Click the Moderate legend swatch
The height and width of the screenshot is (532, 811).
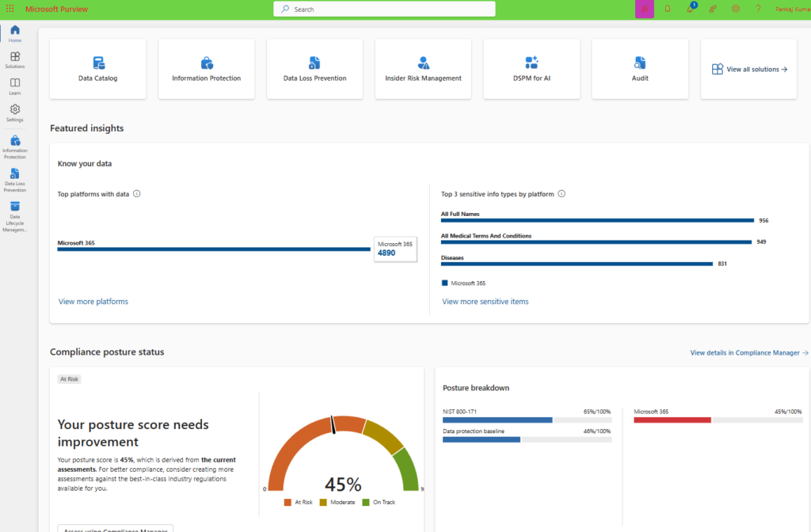coord(323,503)
